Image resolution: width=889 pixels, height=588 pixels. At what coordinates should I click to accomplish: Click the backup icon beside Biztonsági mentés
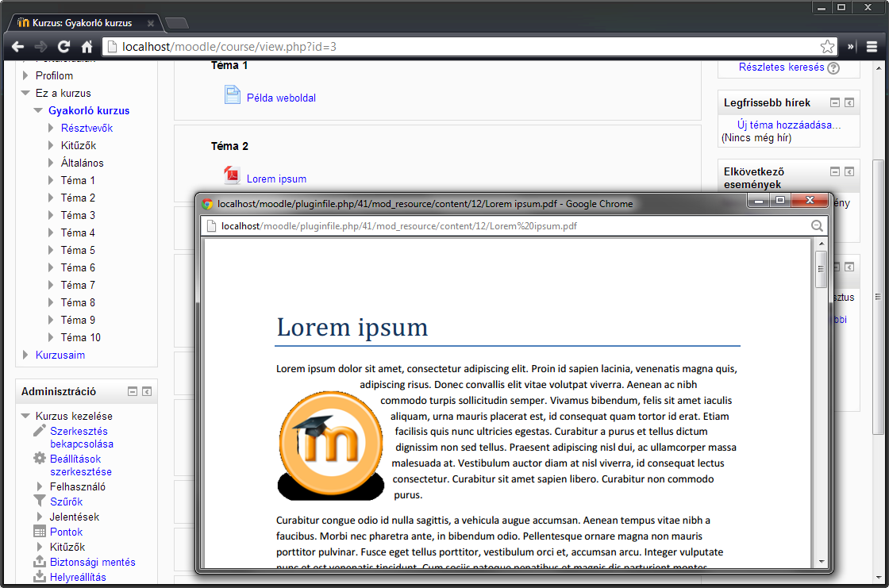coord(39,561)
